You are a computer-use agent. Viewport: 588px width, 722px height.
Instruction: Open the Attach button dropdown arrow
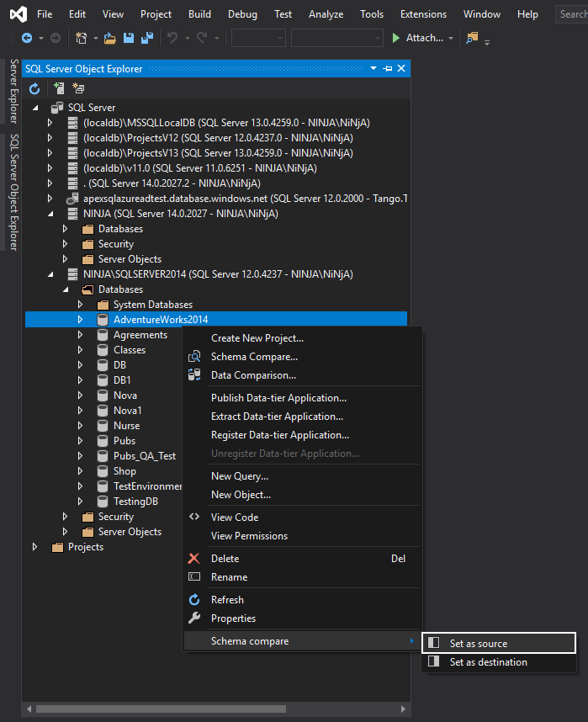(451, 38)
